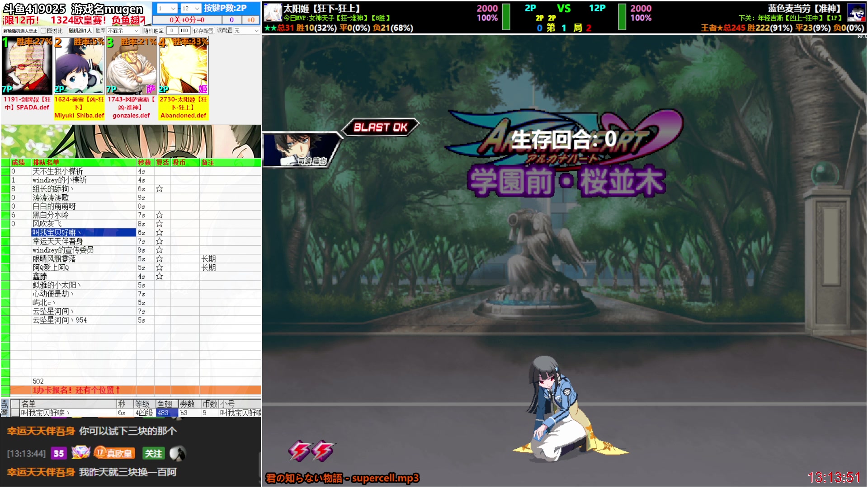Toggle revive star for 风吹灰飞
Image resolution: width=868 pixels, height=488 pixels.
click(x=160, y=224)
